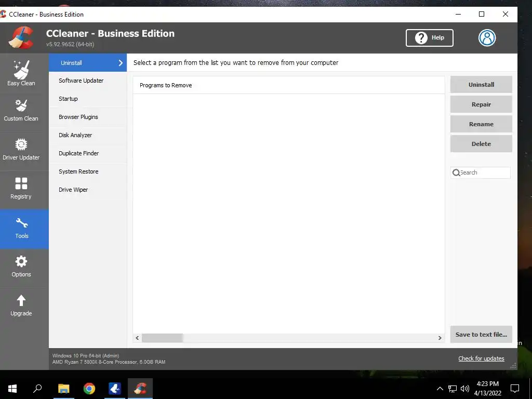Screen dimensions: 532x399
Task: Maximize the CCleaner window
Action: tap(482, 14)
